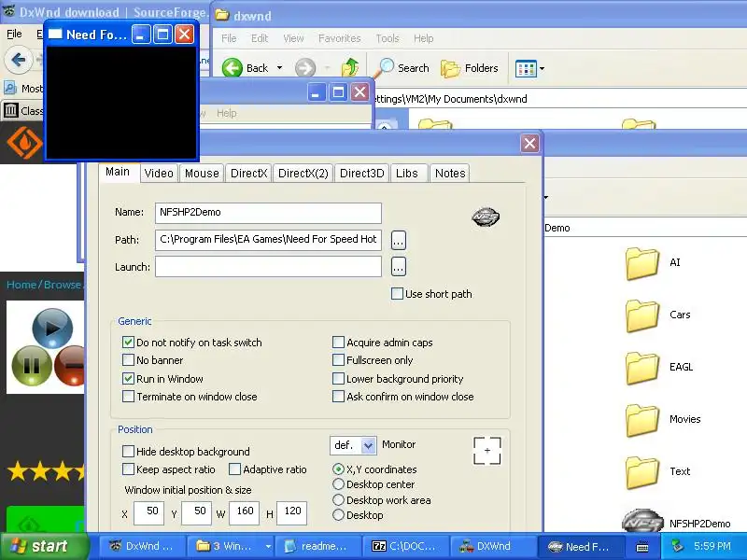Switch to DxWnd browser taskbar button
This screenshot has height=560, width=747.
pos(141,546)
